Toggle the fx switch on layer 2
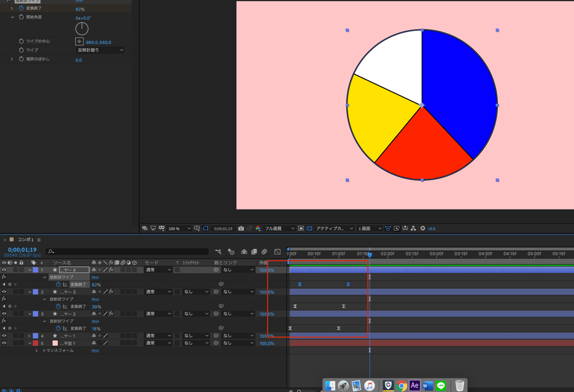This screenshot has width=574, height=392. pos(111,292)
